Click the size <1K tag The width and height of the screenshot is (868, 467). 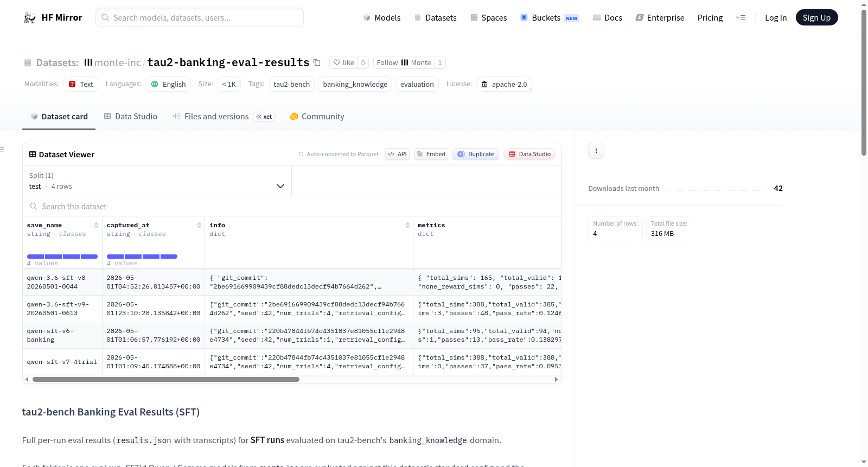(x=229, y=84)
